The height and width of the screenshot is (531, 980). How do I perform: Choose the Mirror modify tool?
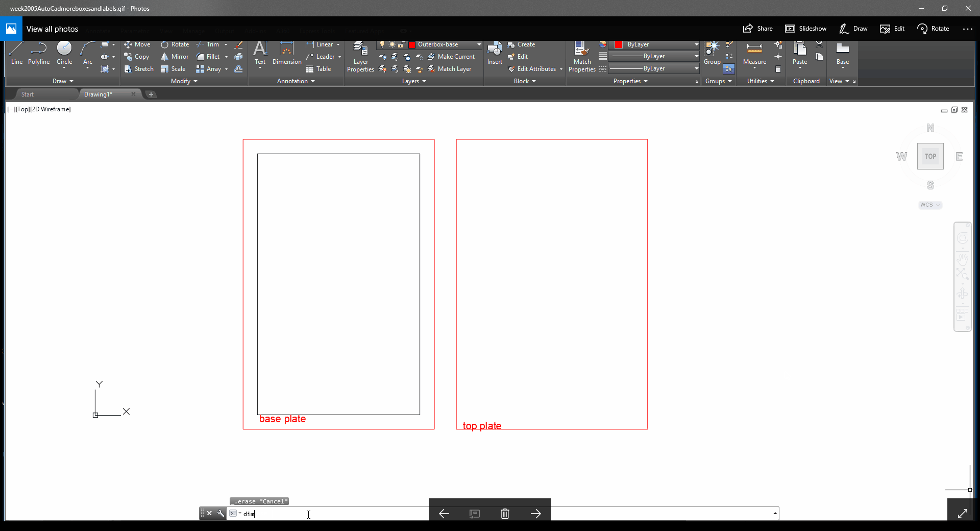tap(175, 57)
